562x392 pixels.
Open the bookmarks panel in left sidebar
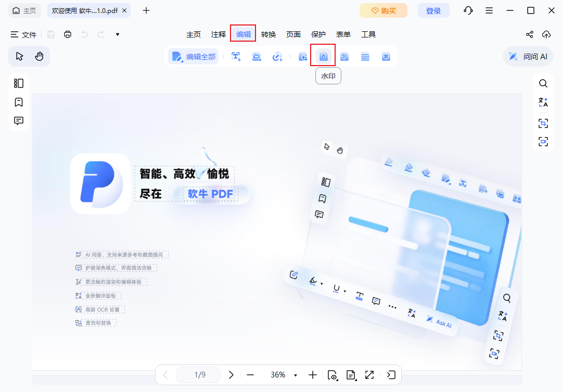click(x=19, y=102)
